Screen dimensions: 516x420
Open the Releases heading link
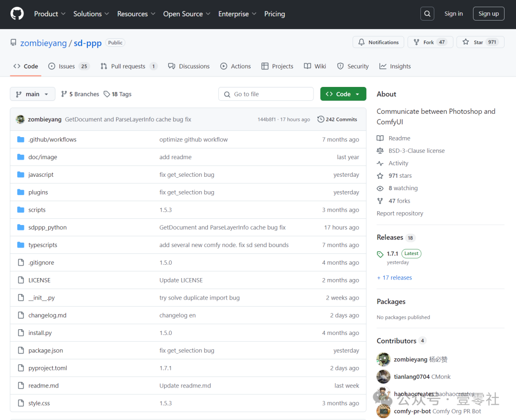(390, 237)
